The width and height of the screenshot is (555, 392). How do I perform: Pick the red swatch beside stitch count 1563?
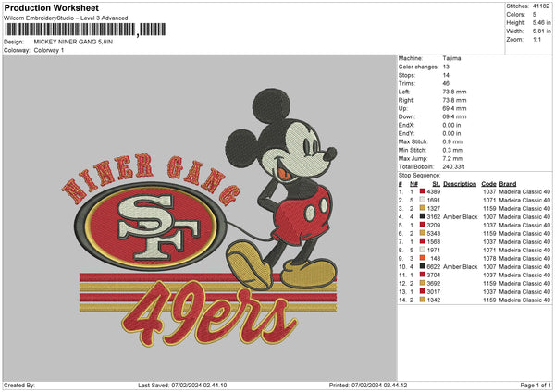(x=423, y=241)
